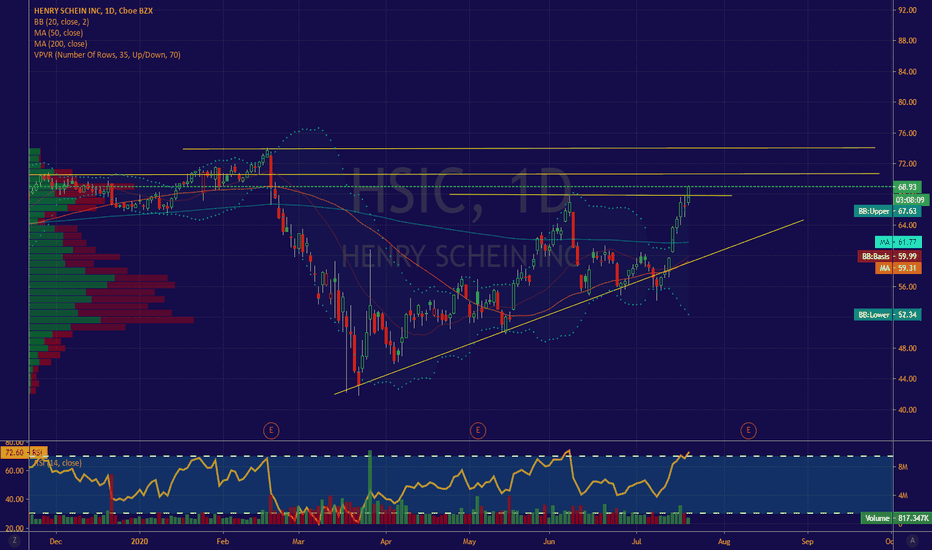
Task: Select the RSI (14, close) pane label
Action: pos(58,463)
